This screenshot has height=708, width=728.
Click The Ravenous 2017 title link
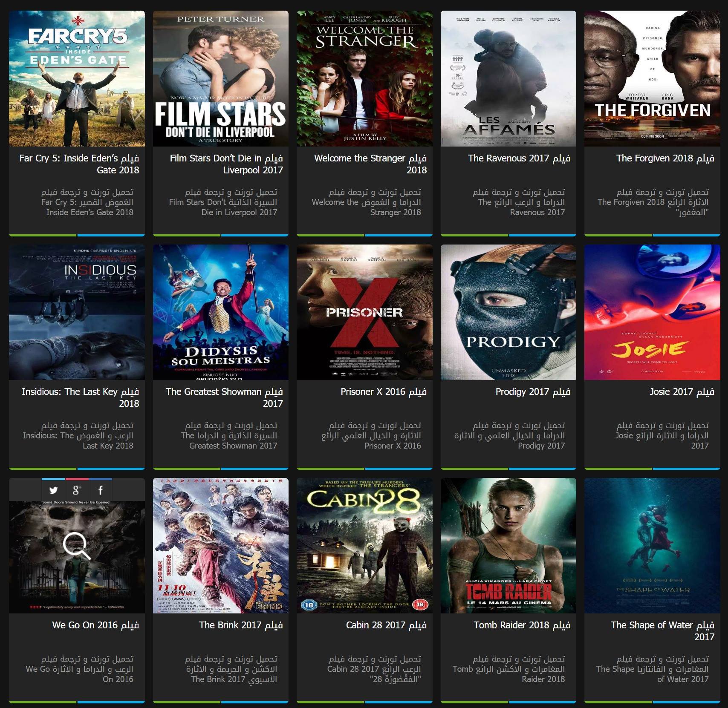coord(519,158)
